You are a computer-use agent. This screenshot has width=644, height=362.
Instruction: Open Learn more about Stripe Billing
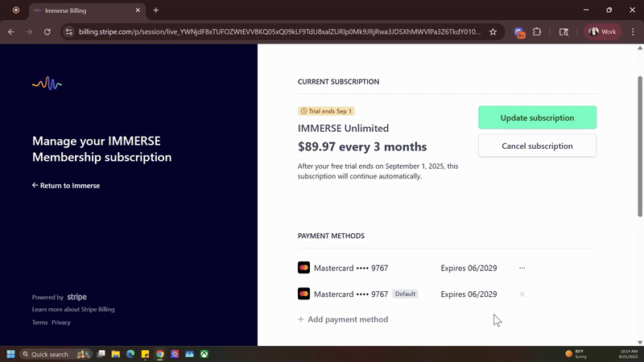(71, 309)
